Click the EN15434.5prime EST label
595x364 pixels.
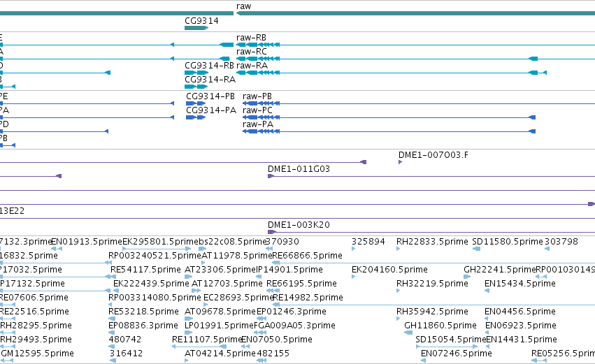tap(520, 284)
